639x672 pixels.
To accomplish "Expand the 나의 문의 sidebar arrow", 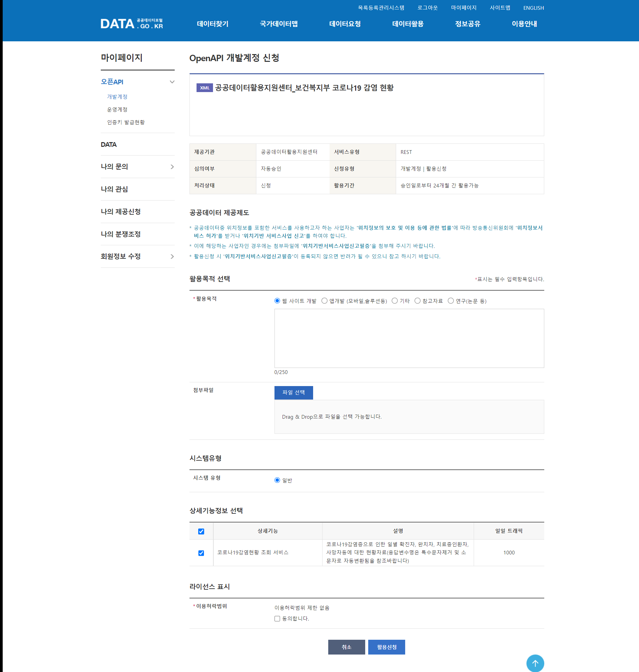I will (x=172, y=167).
